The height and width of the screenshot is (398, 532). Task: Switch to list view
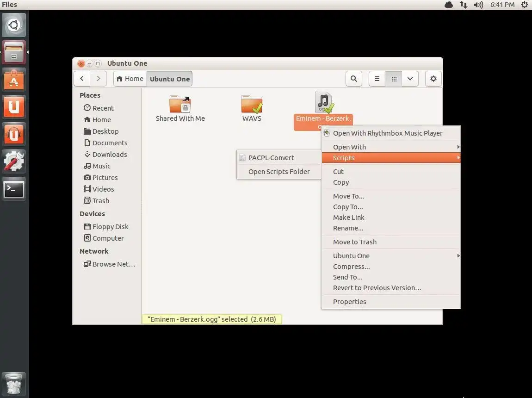[x=377, y=79]
